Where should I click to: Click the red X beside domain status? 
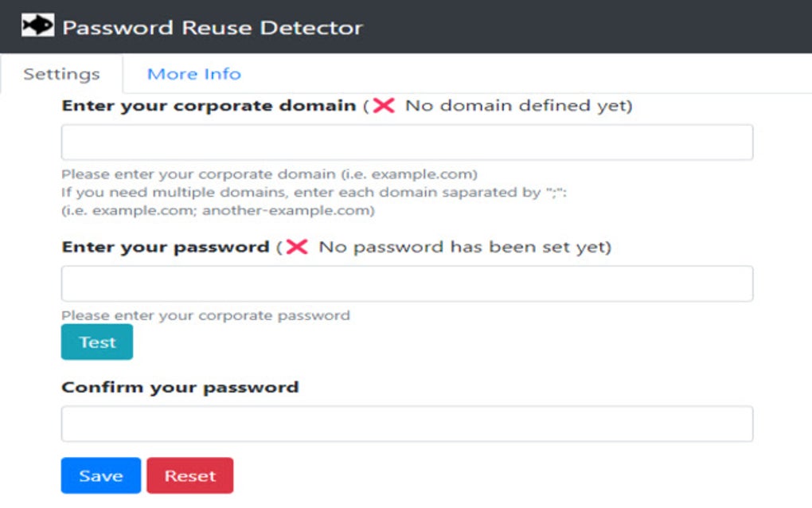pos(384,106)
